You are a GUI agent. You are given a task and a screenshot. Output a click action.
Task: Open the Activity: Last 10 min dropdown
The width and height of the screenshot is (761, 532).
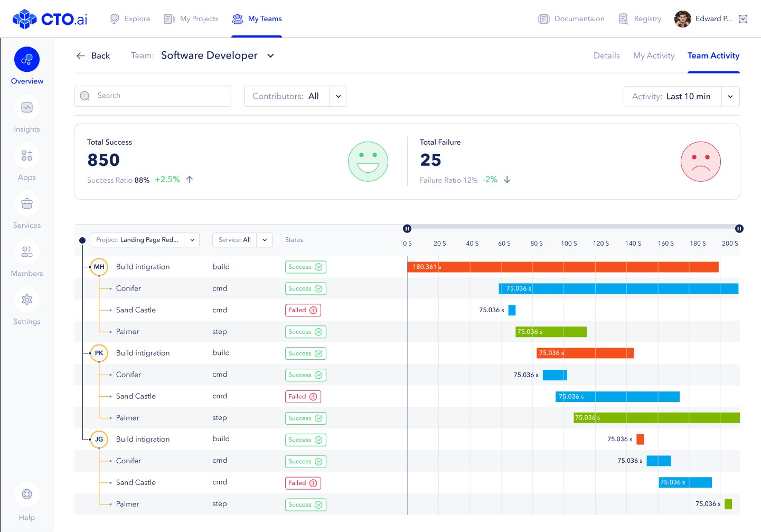tap(730, 97)
